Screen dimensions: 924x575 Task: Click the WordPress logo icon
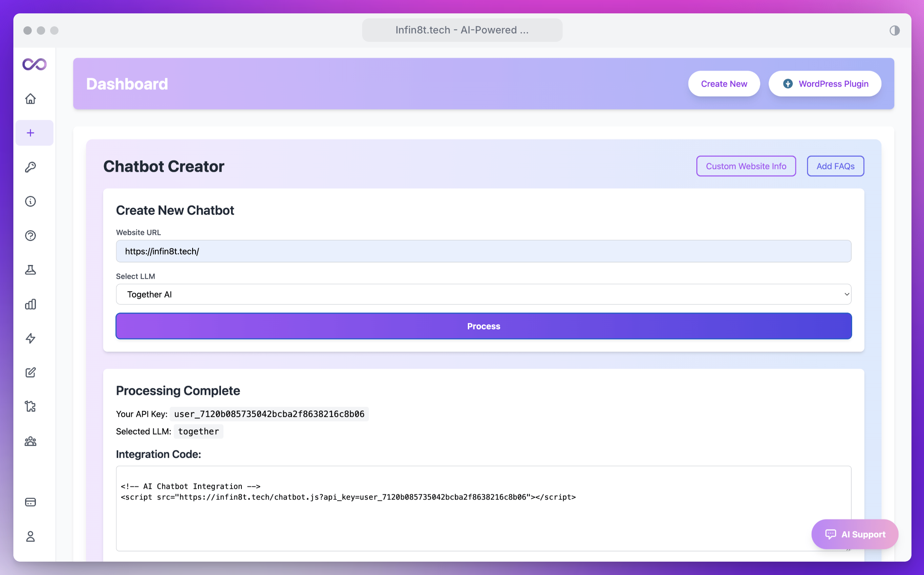coord(788,84)
